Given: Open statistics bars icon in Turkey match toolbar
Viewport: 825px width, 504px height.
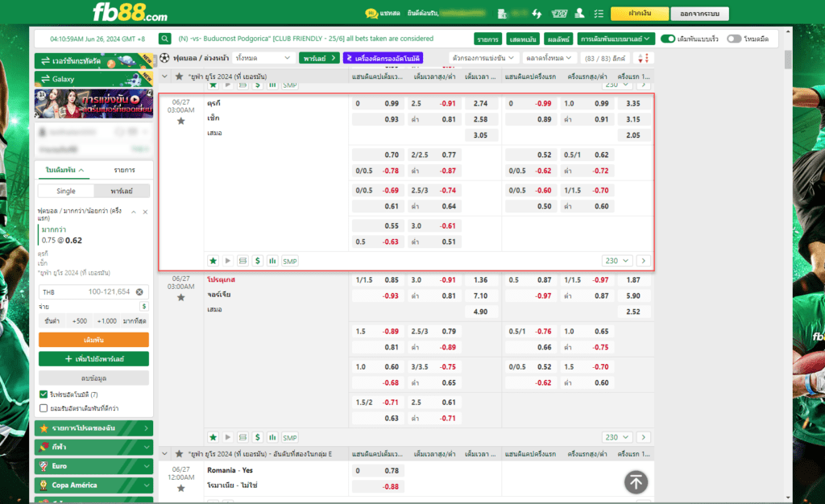Looking at the screenshot, I should [272, 261].
